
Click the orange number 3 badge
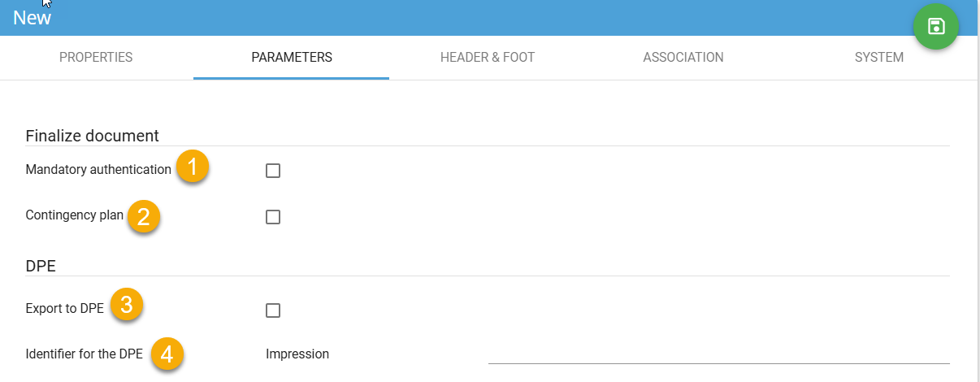tap(126, 306)
